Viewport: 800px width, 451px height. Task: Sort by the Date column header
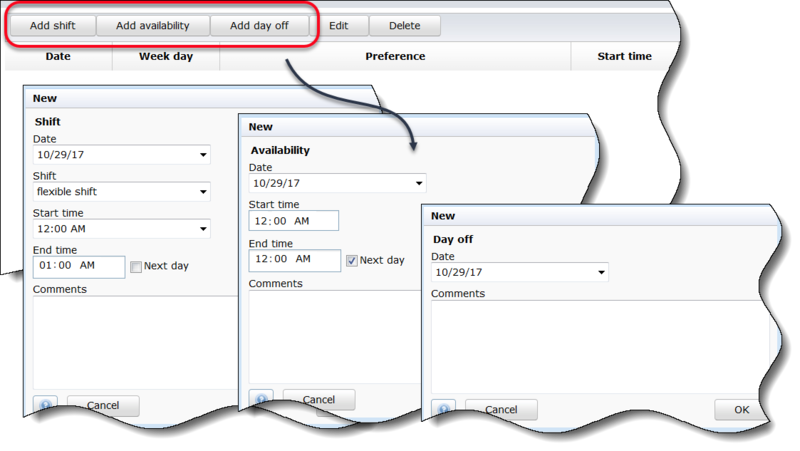click(58, 56)
